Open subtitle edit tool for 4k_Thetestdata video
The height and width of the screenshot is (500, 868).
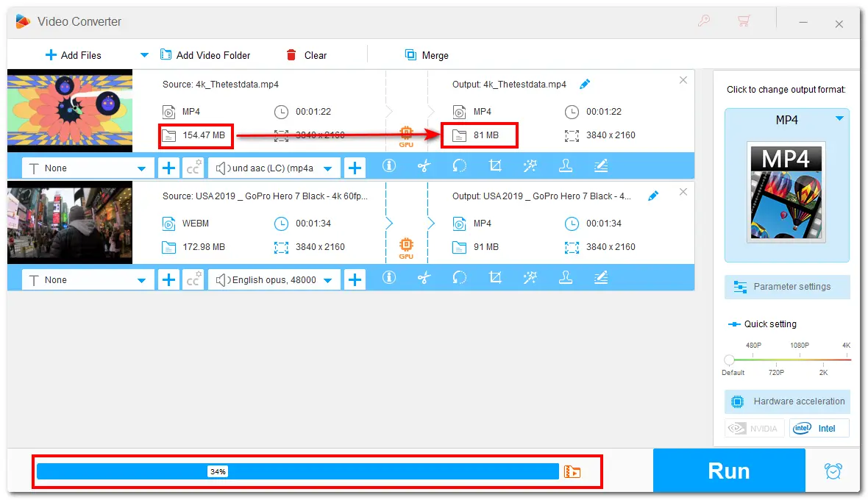pyautogui.click(x=601, y=166)
